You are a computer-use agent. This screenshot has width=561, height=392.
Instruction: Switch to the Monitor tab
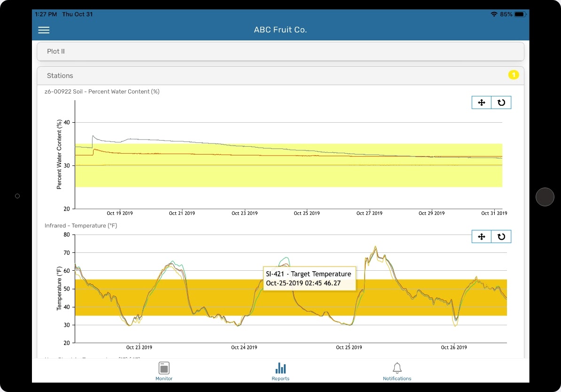pos(164,371)
